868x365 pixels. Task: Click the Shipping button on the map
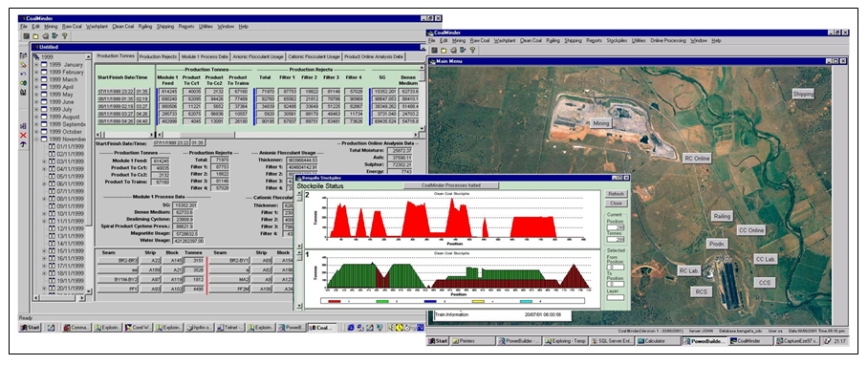(803, 94)
